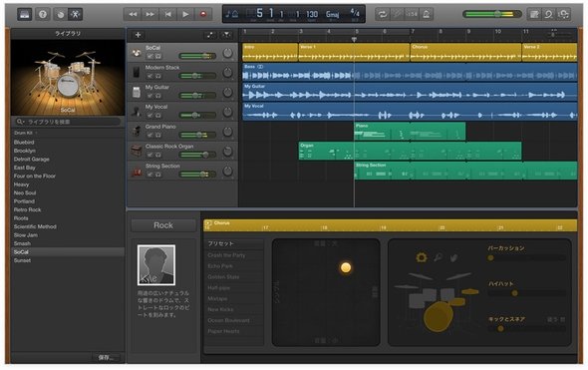Click the 保存... save button in library
The height and width of the screenshot is (370, 588).
tap(106, 357)
